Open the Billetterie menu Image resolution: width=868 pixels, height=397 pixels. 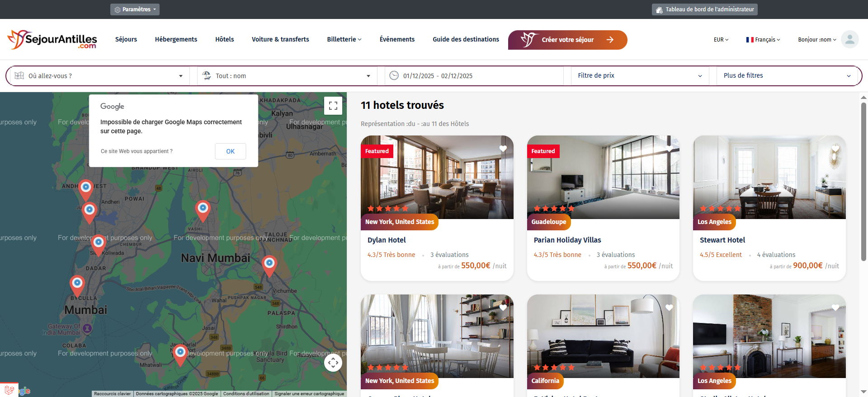click(344, 39)
